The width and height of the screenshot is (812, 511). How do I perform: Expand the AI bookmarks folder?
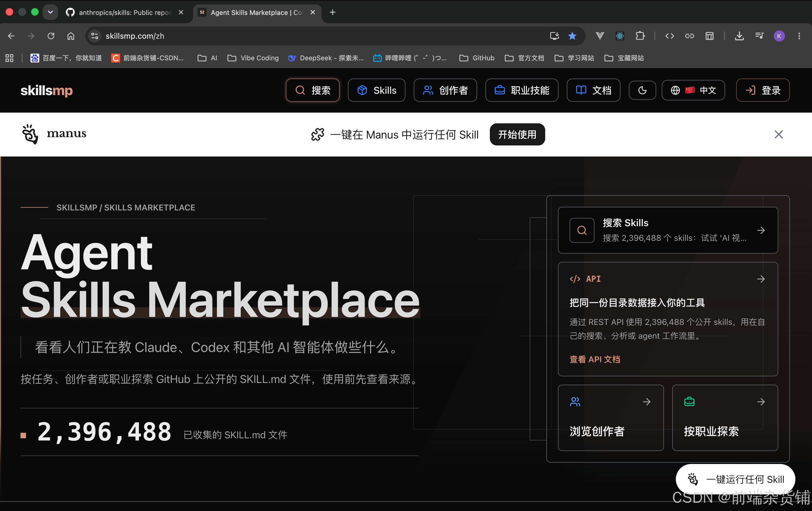click(x=207, y=58)
